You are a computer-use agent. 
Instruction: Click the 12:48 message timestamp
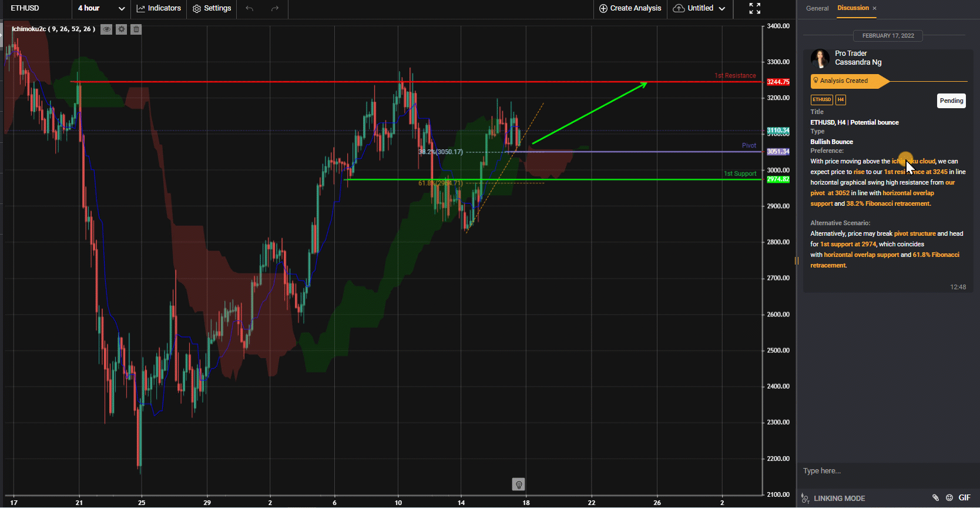click(958, 287)
